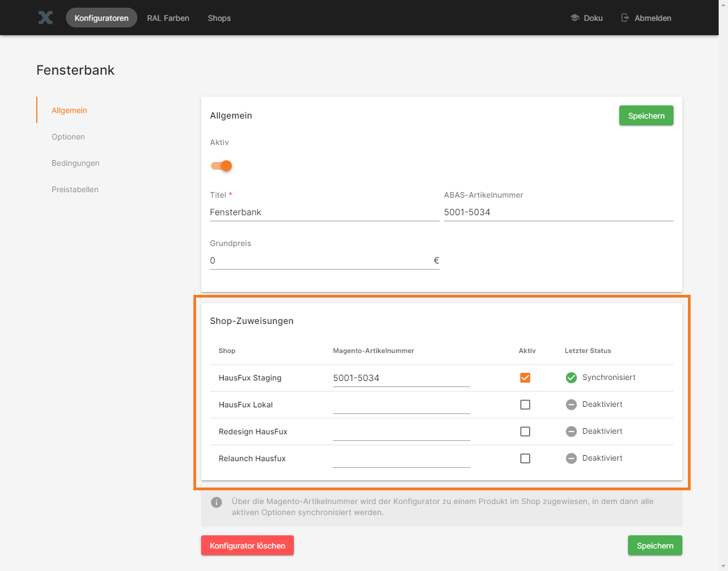Check Aktiv box for Relaunch Hausfux
The height and width of the screenshot is (571, 728).
click(525, 458)
